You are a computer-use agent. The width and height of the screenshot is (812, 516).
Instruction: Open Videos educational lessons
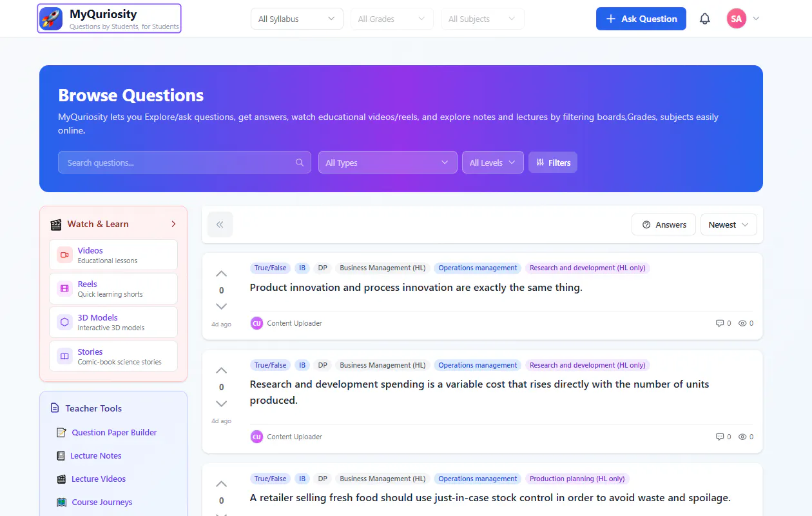(113, 255)
